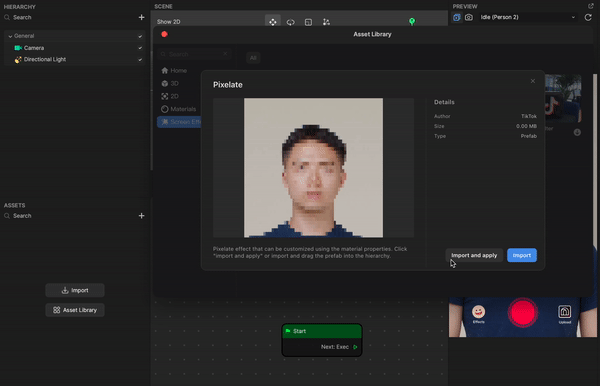Click green pin icon in scene toolbar
The image size is (600, 386).
point(412,21)
